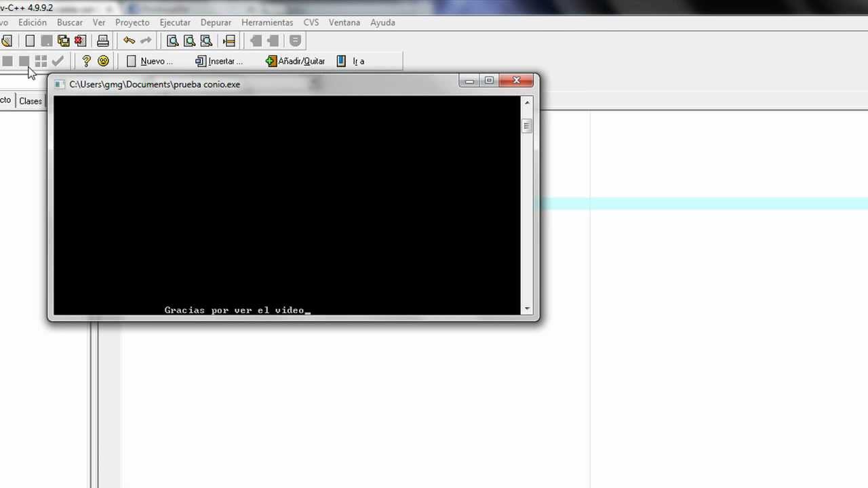Open the CVS menu
Viewport: 868px width, 488px height.
(311, 22)
